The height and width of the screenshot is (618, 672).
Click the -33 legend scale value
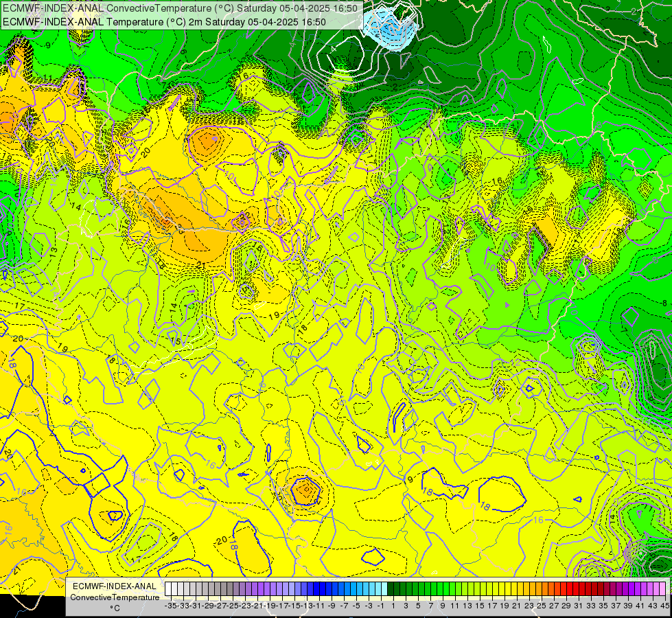pyautogui.click(x=183, y=606)
